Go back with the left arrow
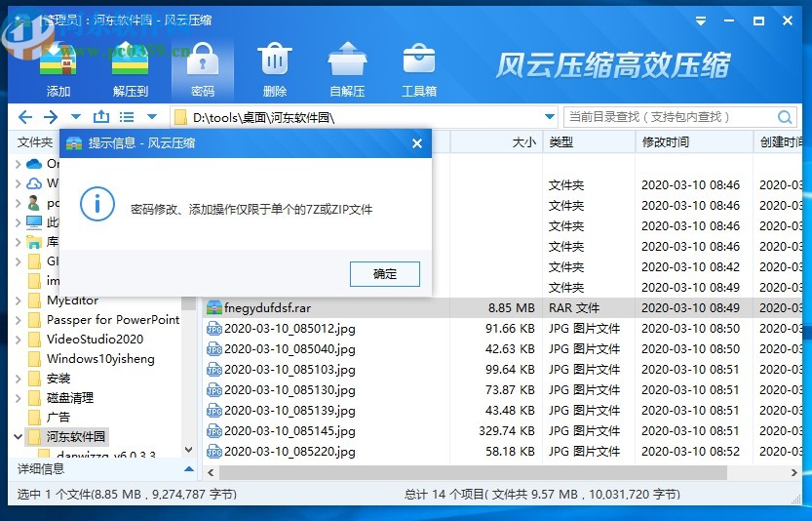 tap(25, 117)
